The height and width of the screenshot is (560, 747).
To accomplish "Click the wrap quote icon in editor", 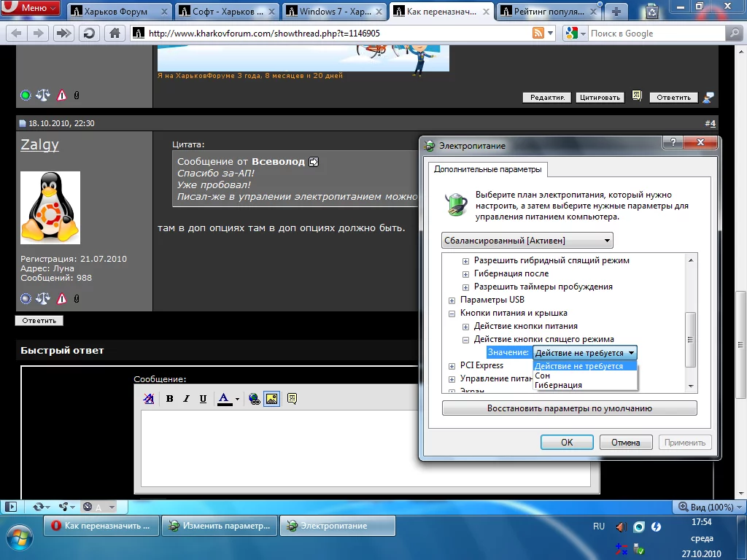I will click(x=292, y=399).
